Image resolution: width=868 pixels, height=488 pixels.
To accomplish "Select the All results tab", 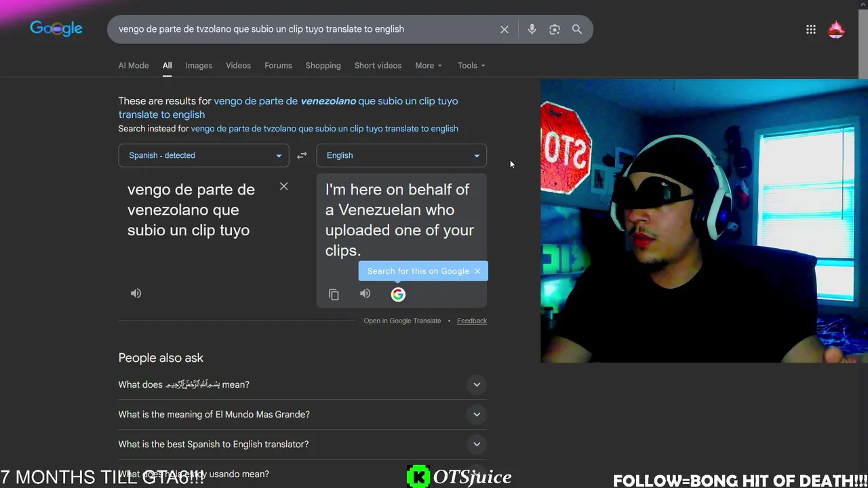I will [167, 66].
